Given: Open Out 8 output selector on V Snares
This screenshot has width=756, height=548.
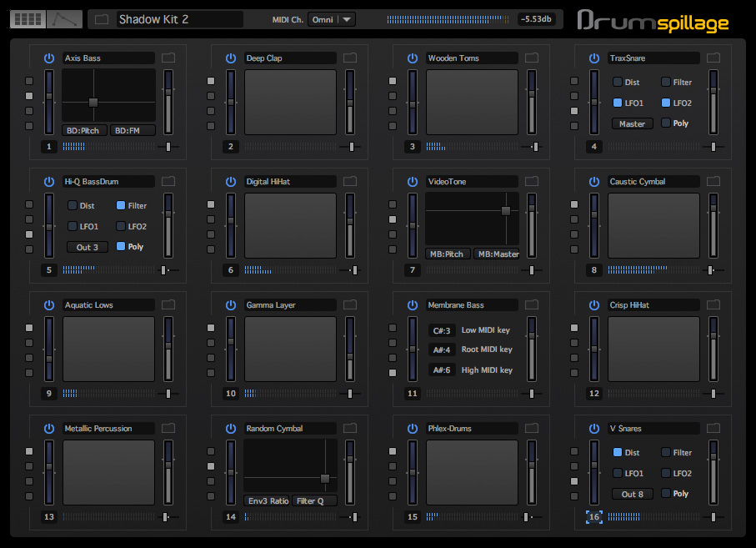Looking at the screenshot, I should coord(633,495).
